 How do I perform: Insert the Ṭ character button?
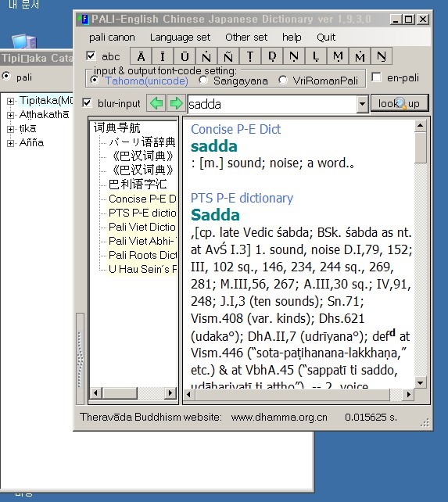coord(250,56)
